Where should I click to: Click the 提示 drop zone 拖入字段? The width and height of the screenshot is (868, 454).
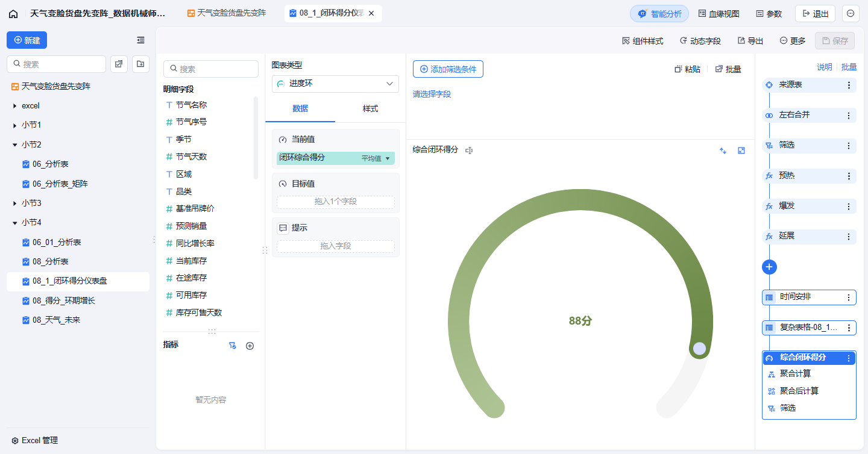[336, 246]
